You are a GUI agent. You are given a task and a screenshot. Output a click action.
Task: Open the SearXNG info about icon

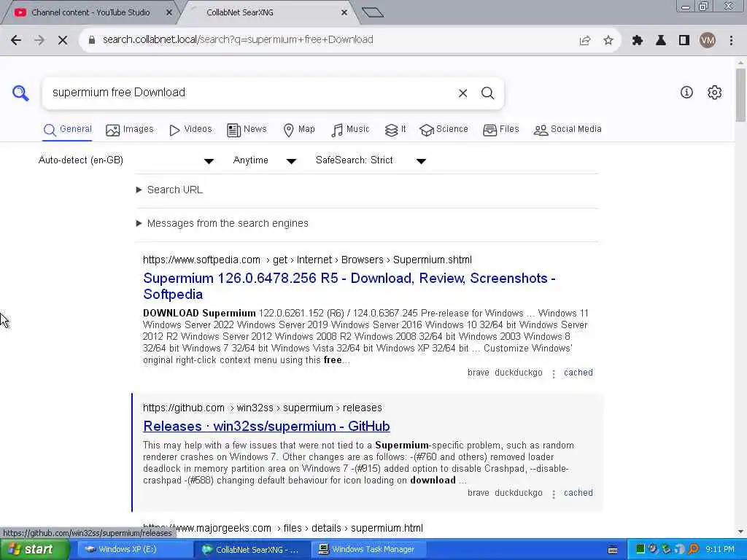coord(686,93)
